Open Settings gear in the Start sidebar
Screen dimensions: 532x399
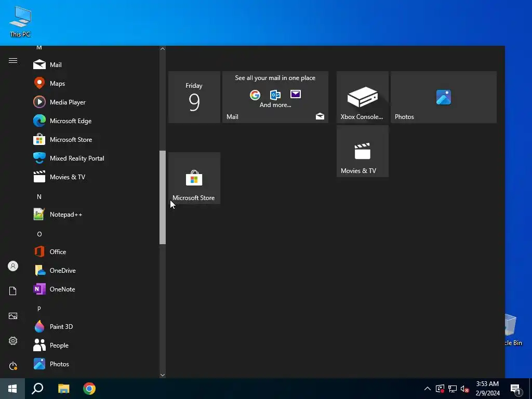13,341
